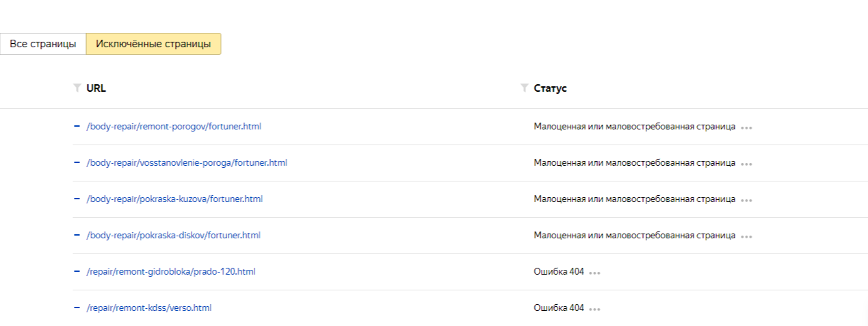
Task: Collapse the remont-porogov/fortuner.html row
Action: (77, 126)
